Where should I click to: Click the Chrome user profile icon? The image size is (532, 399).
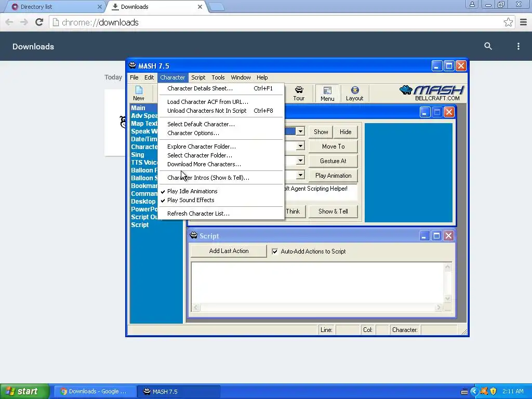point(472,4)
